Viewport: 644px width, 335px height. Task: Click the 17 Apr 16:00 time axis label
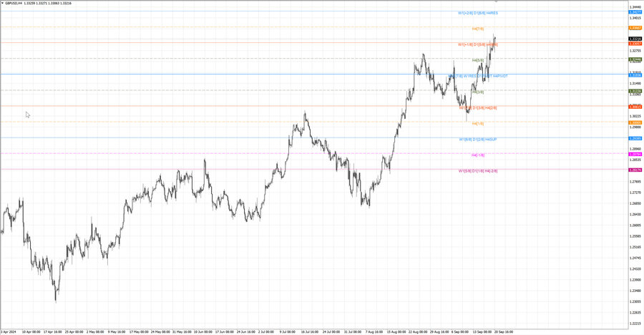(x=53, y=331)
